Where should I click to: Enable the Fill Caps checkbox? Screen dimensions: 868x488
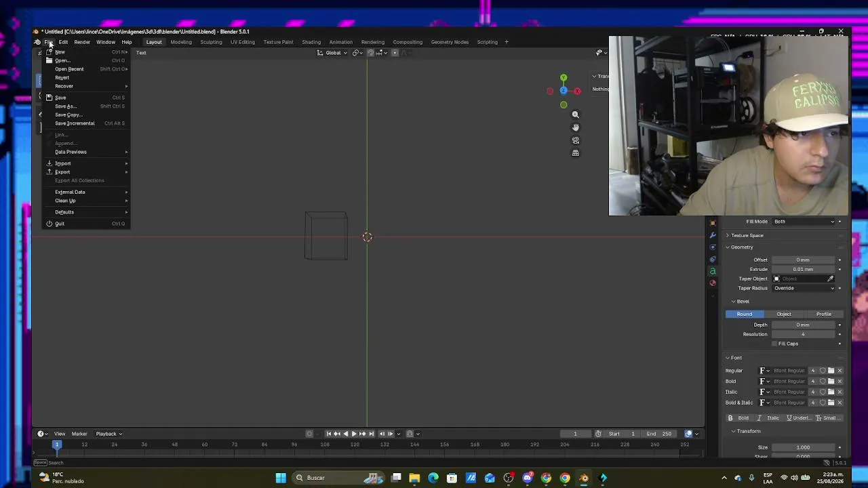[x=774, y=344]
